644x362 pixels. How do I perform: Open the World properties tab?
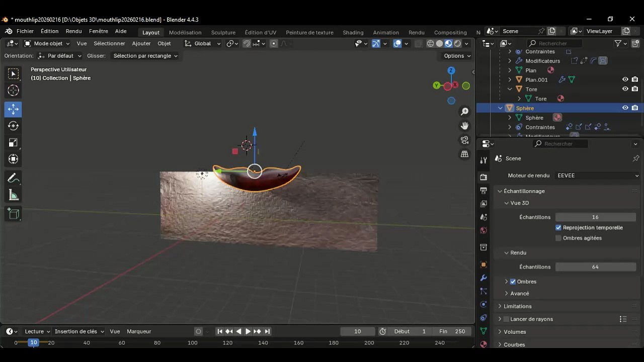[484, 230]
